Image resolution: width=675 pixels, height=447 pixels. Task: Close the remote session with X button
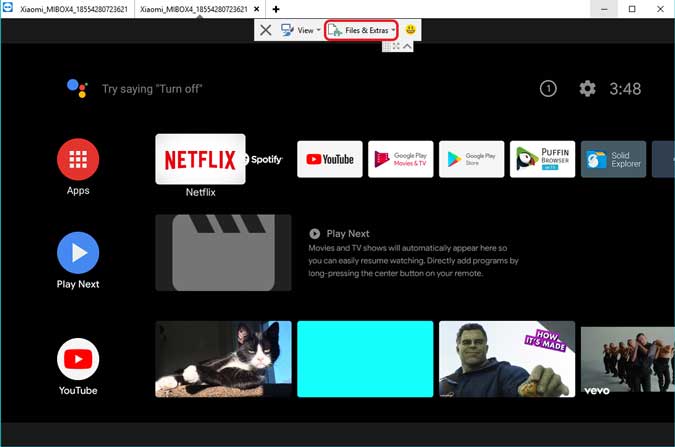tap(266, 30)
